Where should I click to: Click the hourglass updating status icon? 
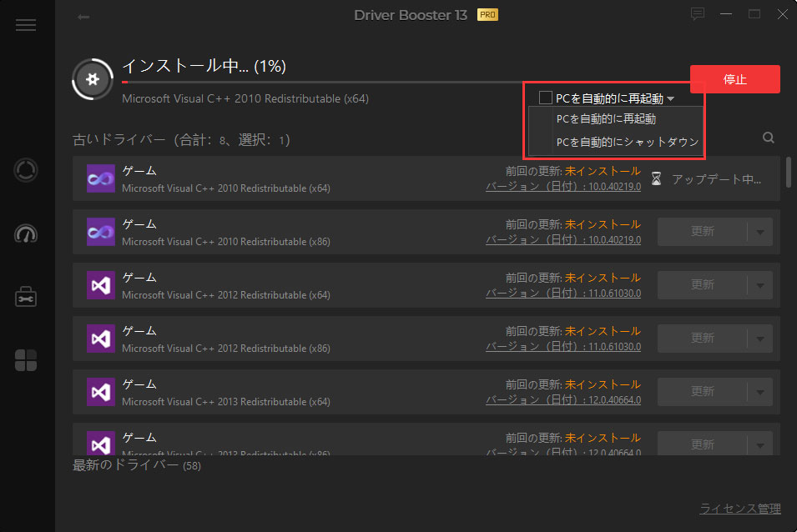pyautogui.click(x=656, y=178)
